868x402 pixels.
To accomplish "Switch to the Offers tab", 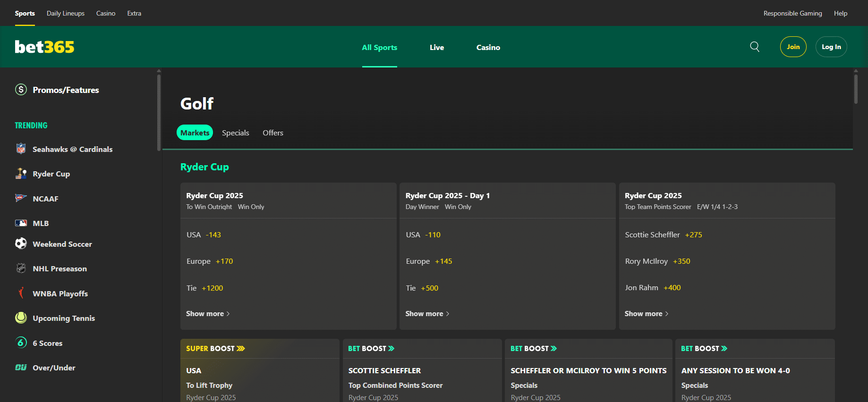I will point(273,133).
